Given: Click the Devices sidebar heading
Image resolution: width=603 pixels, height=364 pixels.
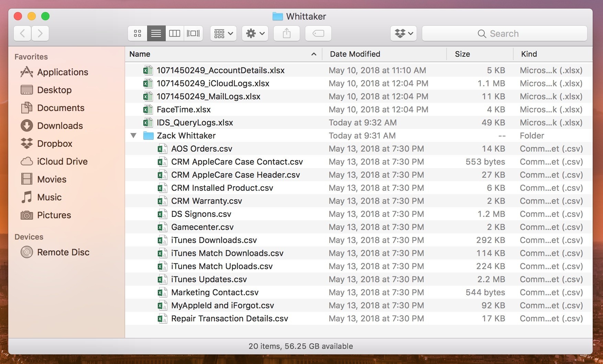Looking at the screenshot, I should click(29, 237).
